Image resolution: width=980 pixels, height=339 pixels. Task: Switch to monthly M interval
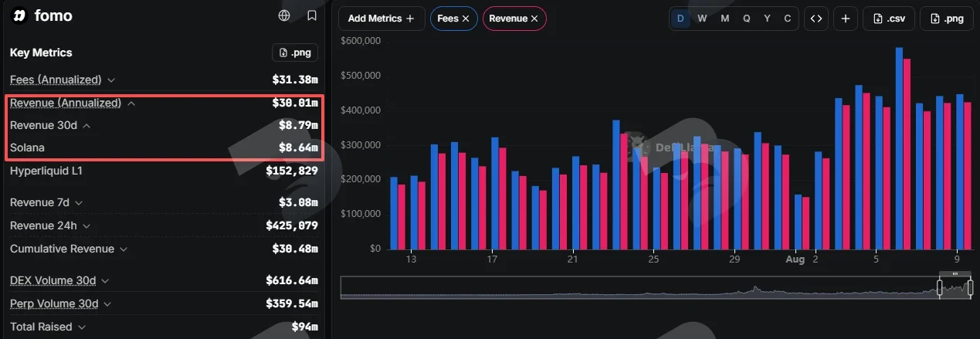(x=724, y=19)
